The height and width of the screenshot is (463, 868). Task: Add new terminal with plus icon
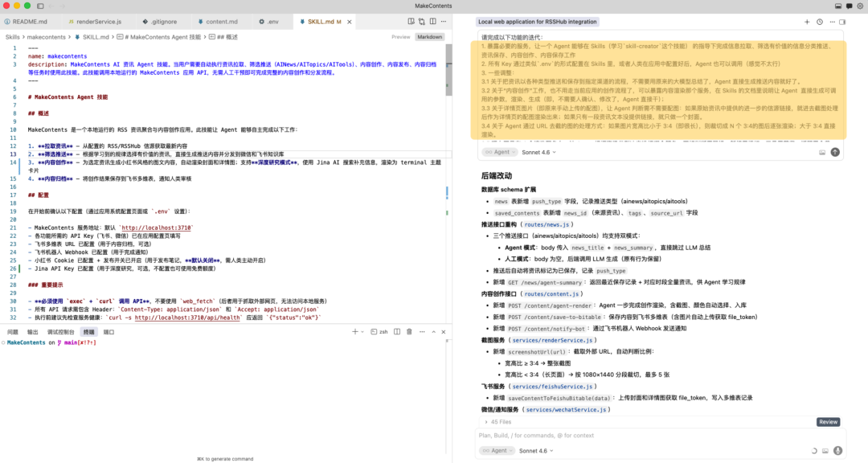[x=354, y=331]
